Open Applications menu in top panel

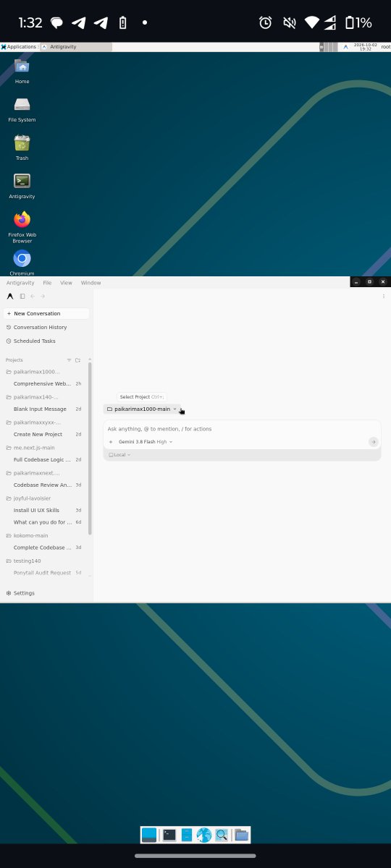point(20,46)
